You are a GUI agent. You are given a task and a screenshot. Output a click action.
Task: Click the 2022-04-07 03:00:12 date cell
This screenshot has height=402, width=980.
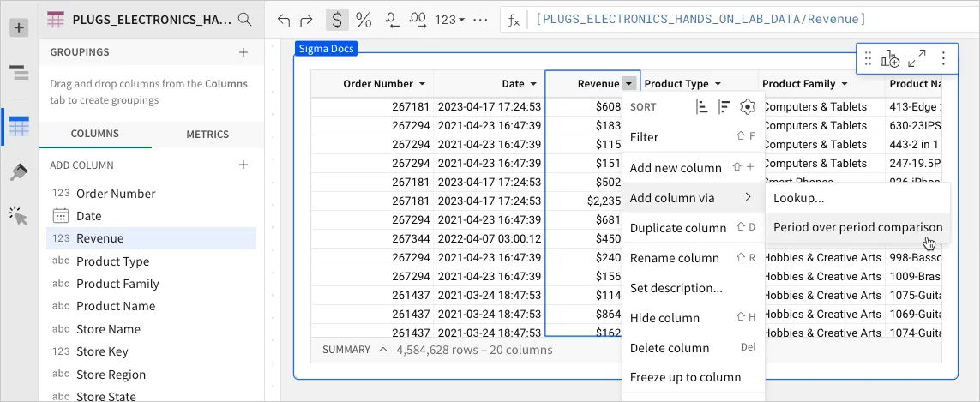490,238
